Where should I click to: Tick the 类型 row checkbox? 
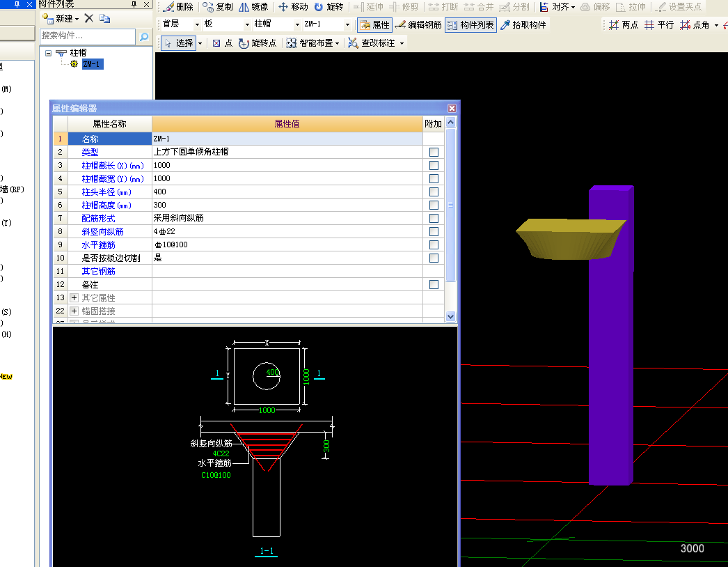[434, 152]
